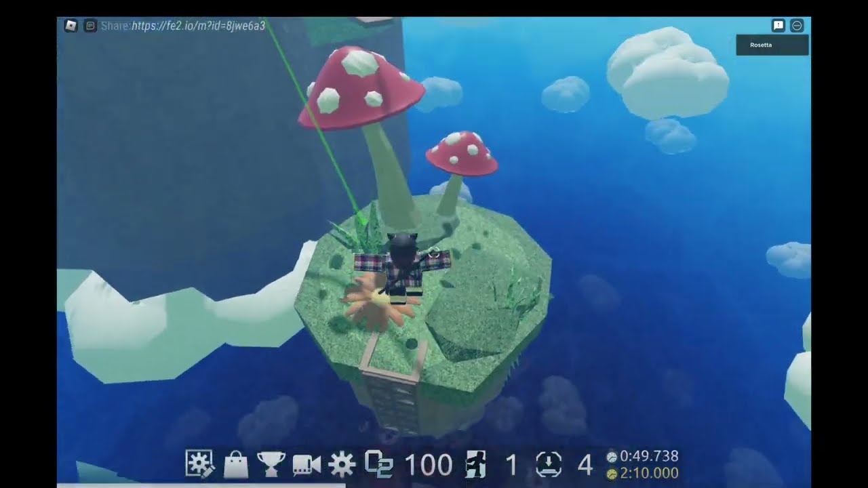The image size is (868, 488).
Task: Click the white clock icon beside 0:49.738
Action: tap(612, 457)
